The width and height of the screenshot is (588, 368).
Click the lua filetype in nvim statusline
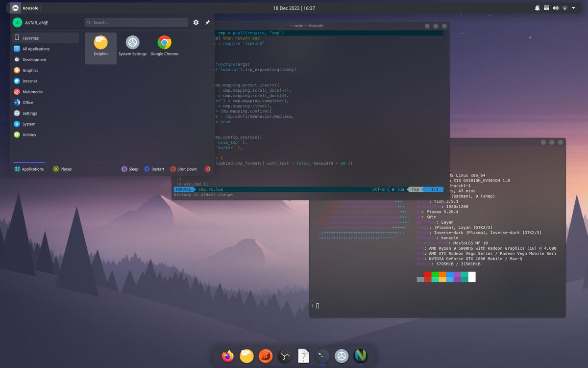pyautogui.click(x=400, y=189)
